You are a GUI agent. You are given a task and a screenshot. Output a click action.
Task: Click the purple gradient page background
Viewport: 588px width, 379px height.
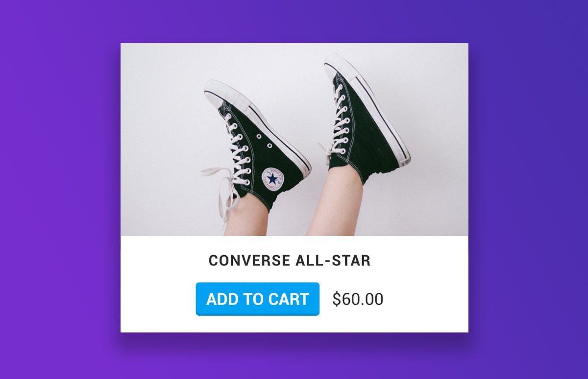click(59, 196)
